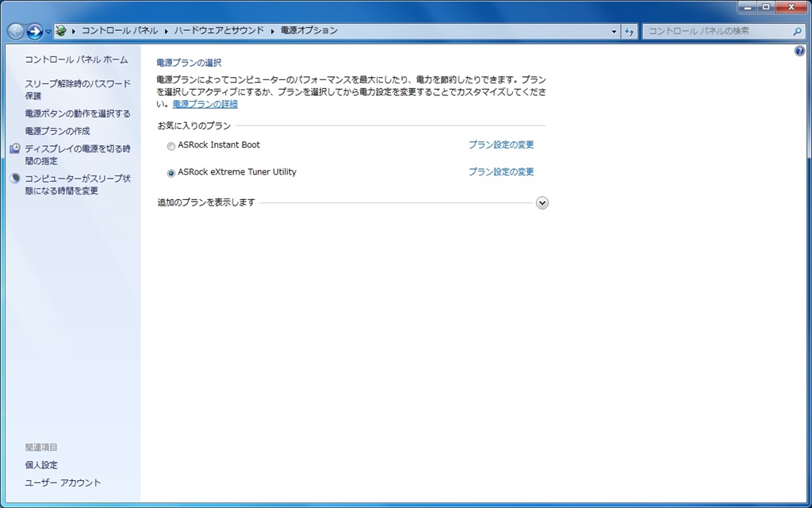The image size is (812, 508).
Task: Click the お気に入りのプラン group label
Action: [194, 126]
